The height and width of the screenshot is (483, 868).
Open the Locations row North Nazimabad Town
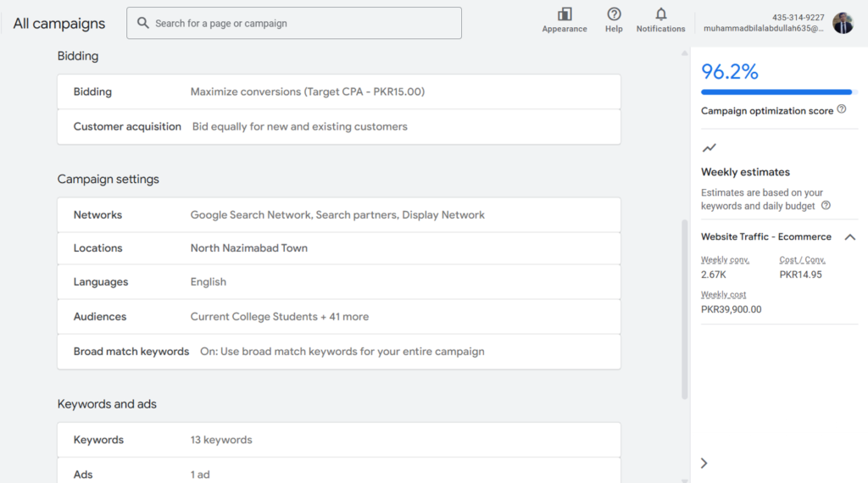coord(339,248)
